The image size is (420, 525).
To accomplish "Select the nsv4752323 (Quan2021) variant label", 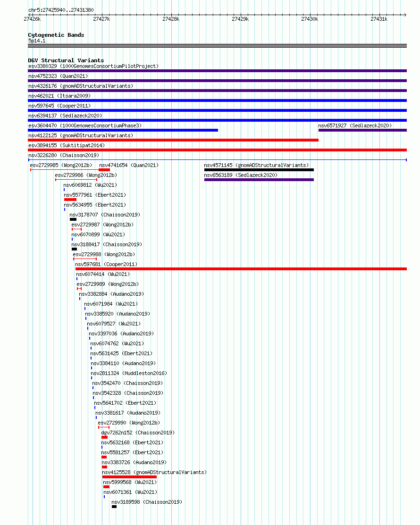I will click(58, 76).
